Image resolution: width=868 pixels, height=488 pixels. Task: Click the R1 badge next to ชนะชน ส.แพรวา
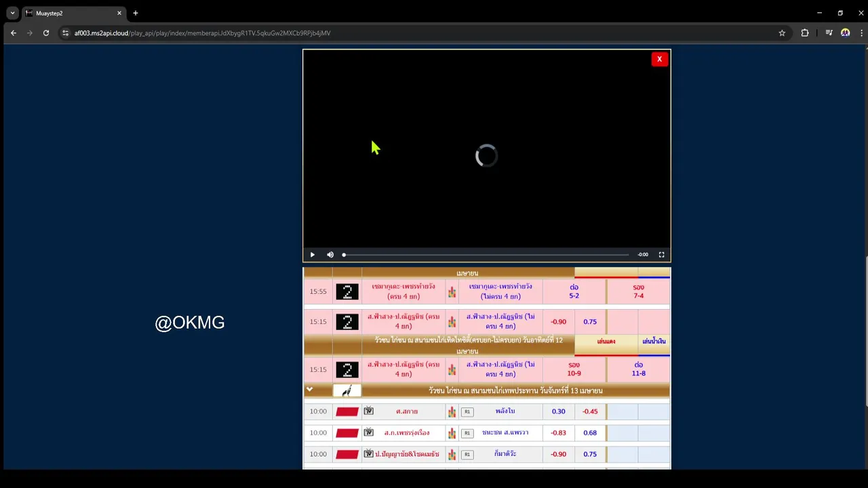[467, 433]
